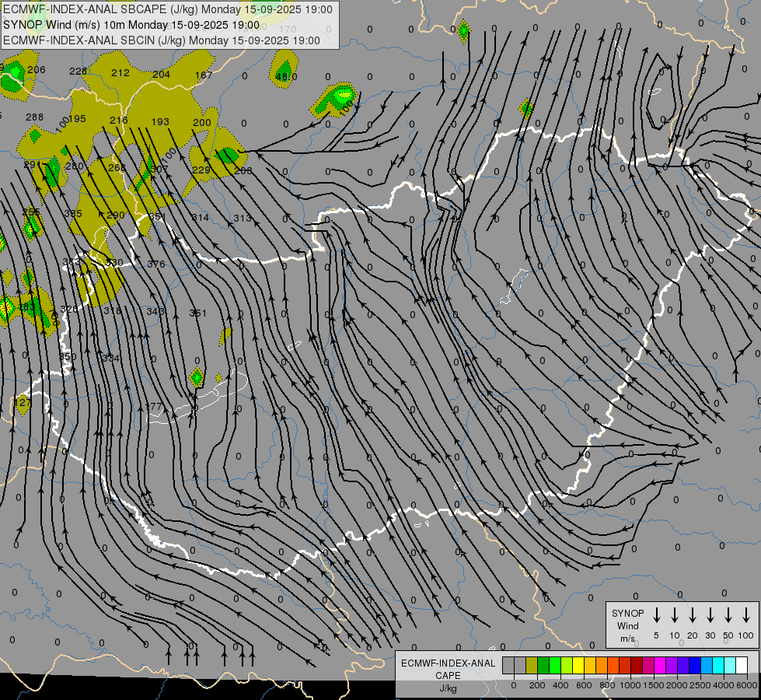The height and width of the screenshot is (700, 761).
Task: Click the wind legend arrow above 20
Action: click(x=692, y=615)
